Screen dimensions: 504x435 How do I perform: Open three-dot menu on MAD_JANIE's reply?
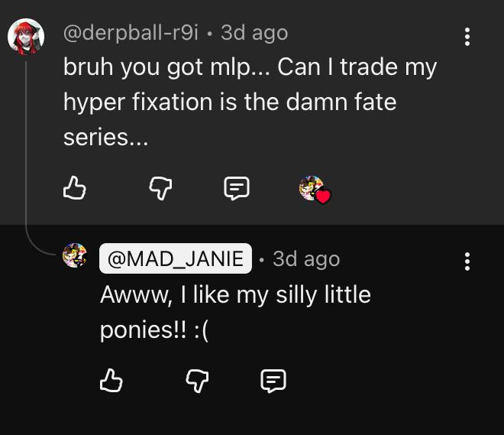pos(467,261)
